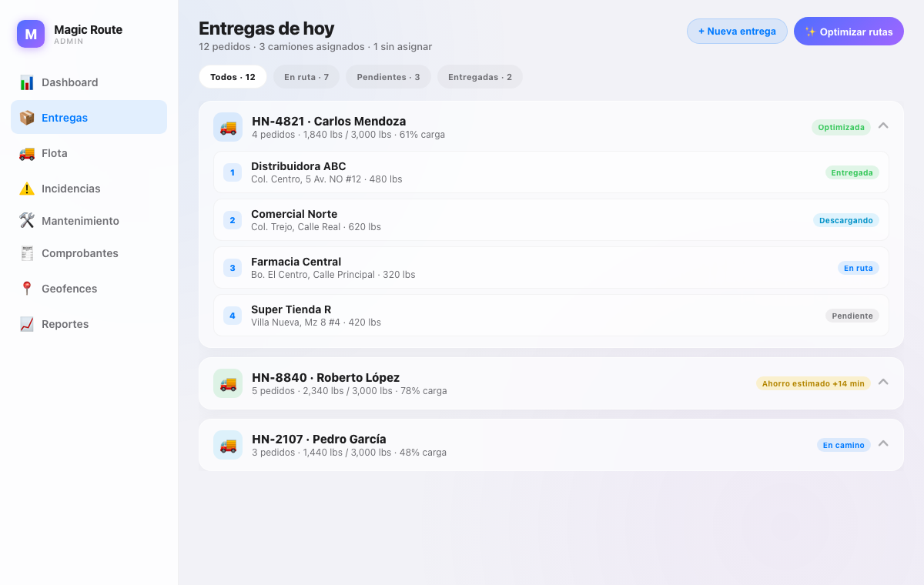Click truck icon for HN-4821 Carlos Mendoza
The height and width of the screenshot is (585, 924).
click(228, 127)
